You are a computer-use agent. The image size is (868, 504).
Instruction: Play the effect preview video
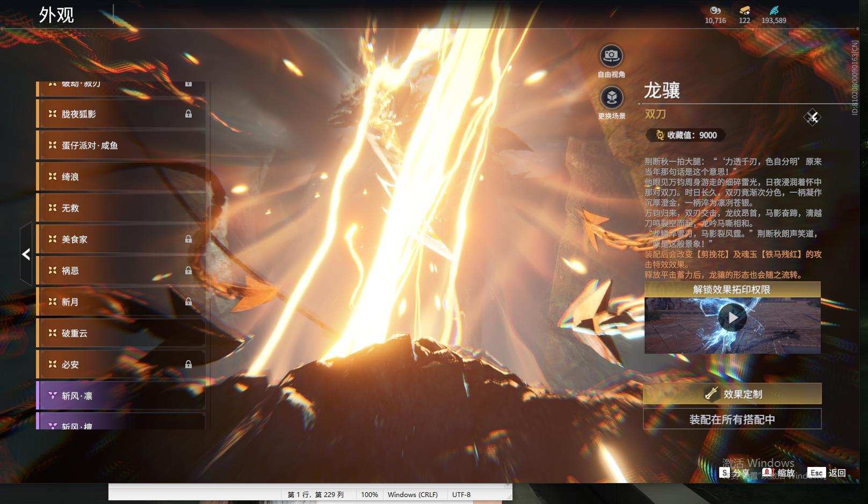733,318
